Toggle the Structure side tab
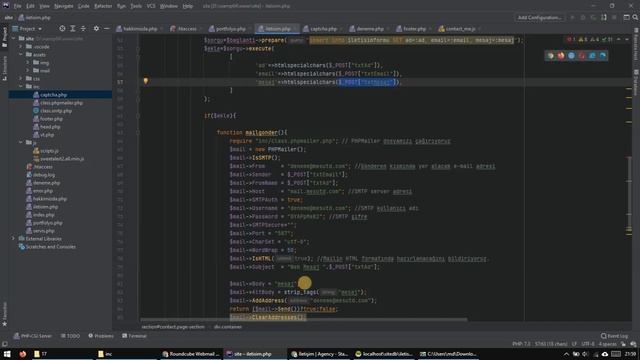 4,68
